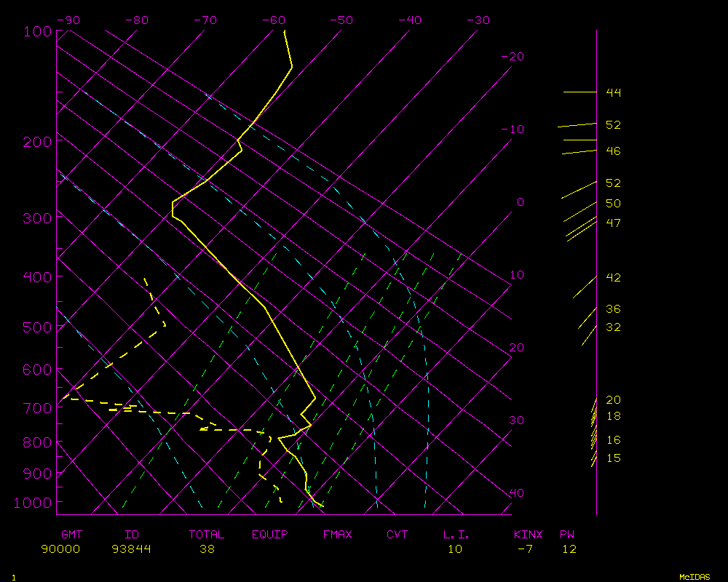728x582 pixels.
Task: Click the 700 pressure level label
Action: coord(37,408)
